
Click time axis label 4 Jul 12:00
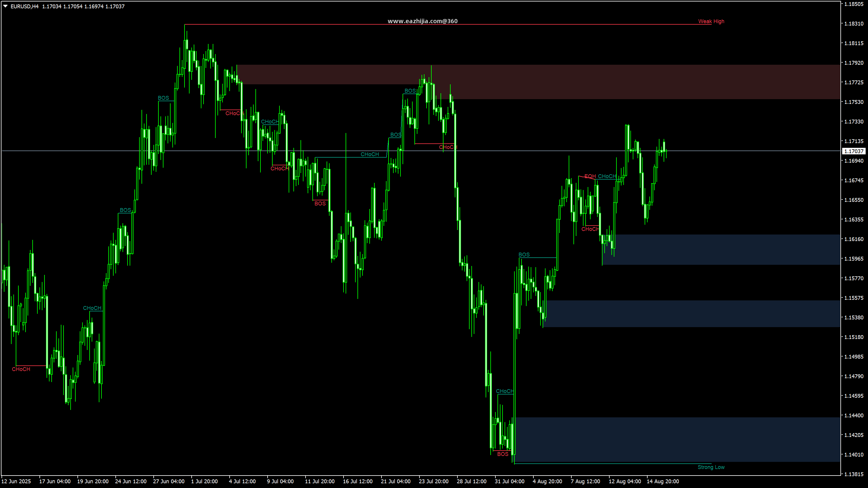tap(242, 481)
